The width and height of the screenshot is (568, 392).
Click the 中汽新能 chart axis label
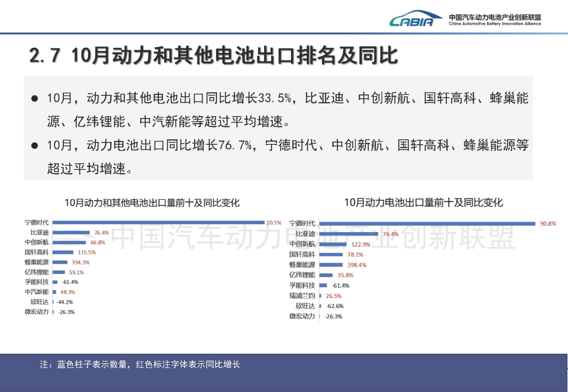pyautogui.click(x=37, y=292)
